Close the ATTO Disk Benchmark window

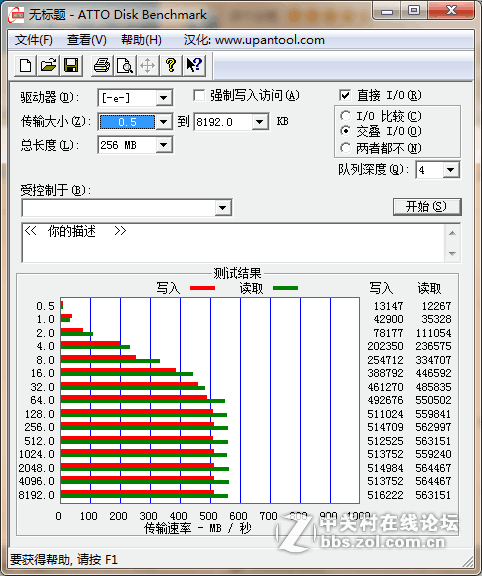451,11
